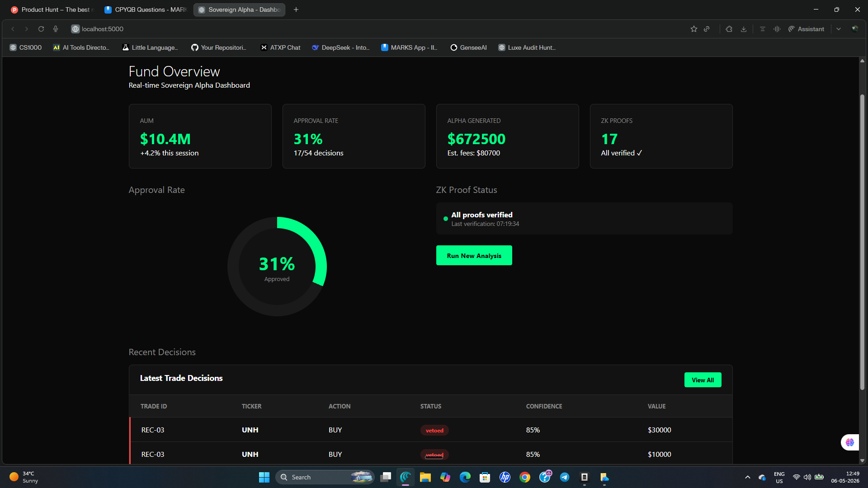The width and height of the screenshot is (868, 488).
Task: Open a new browser tab
Action: point(296,9)
